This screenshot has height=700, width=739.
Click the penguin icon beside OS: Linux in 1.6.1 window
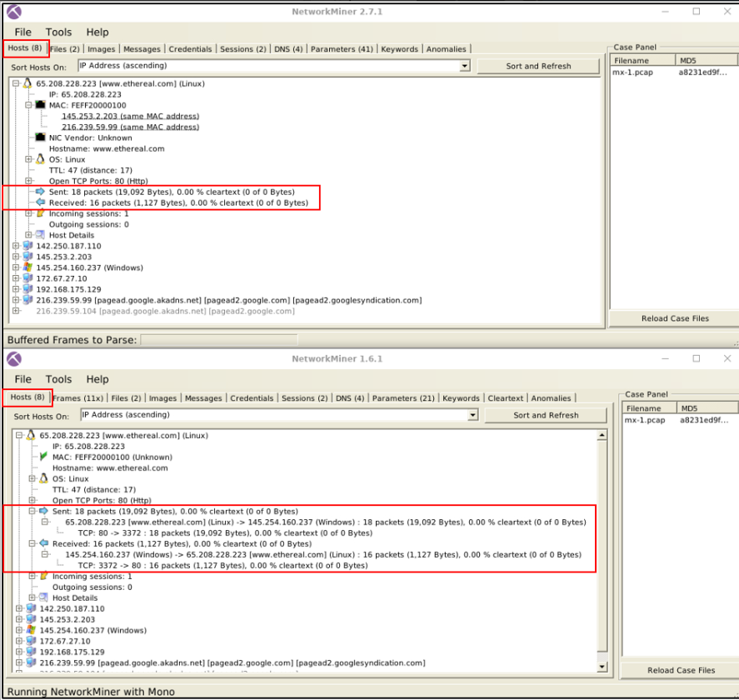[44, 478]
